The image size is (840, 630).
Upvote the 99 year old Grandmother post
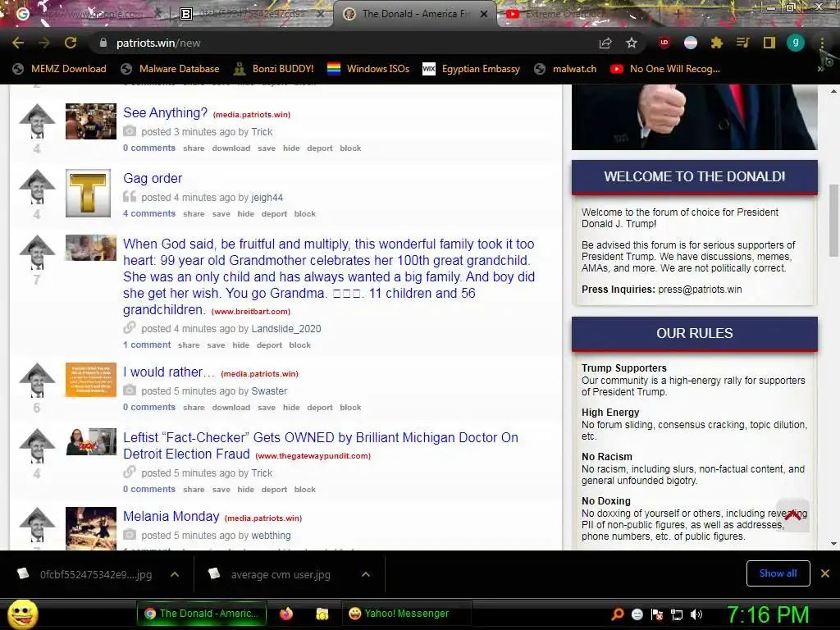point(37,253)
